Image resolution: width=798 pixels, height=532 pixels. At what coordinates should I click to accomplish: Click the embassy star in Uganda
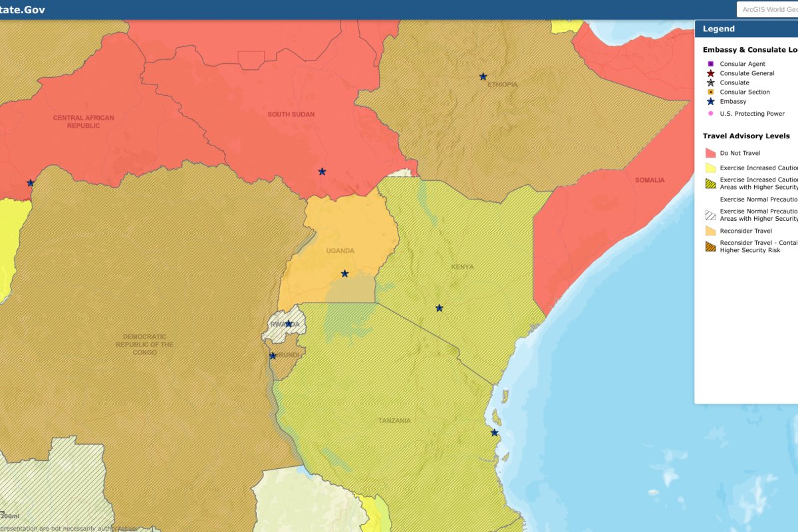344,273
